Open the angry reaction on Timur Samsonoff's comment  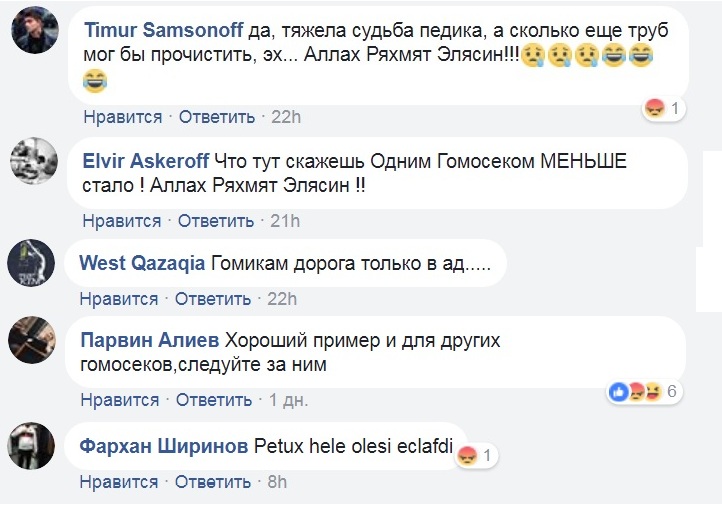coord(664,109)
